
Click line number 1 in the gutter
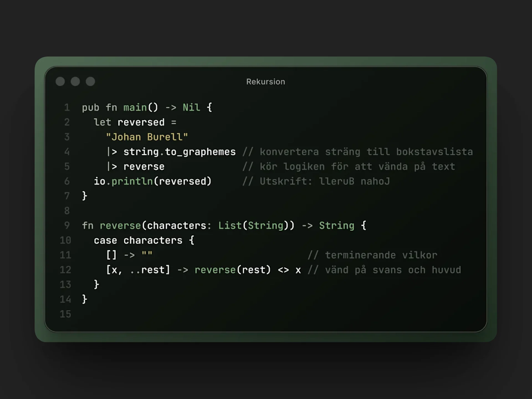67,108
